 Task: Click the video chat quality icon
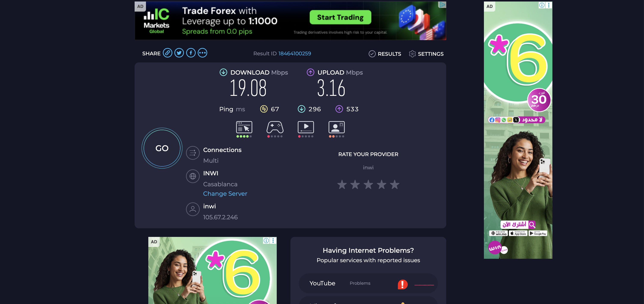336,127
